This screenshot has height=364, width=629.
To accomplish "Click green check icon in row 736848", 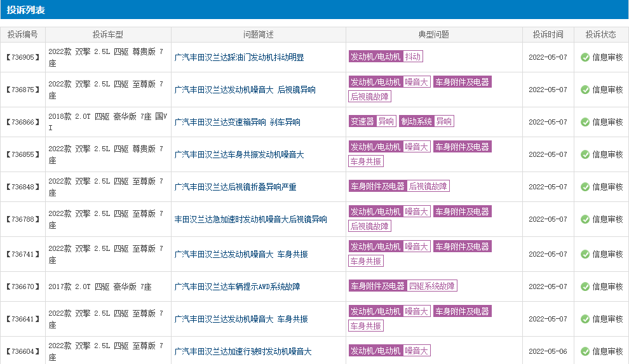I will [x=585, y=187].
